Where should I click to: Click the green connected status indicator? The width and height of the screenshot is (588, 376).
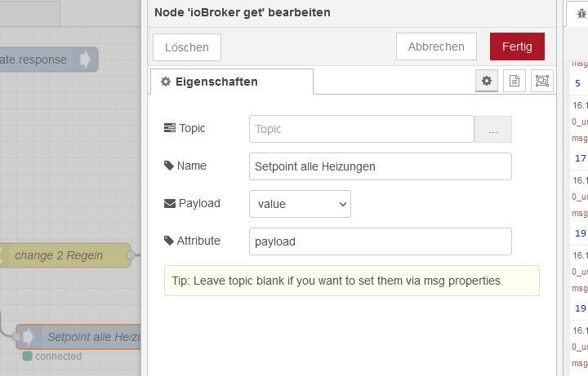(27, 356)
